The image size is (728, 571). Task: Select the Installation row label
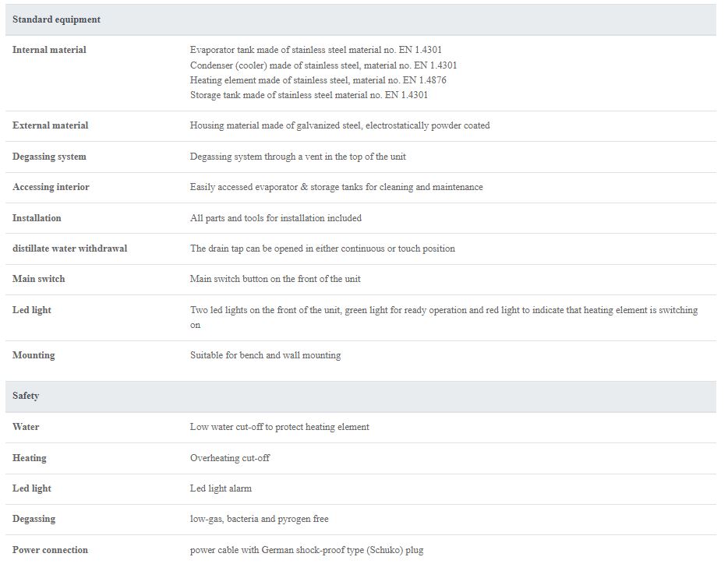coord(37,218)
